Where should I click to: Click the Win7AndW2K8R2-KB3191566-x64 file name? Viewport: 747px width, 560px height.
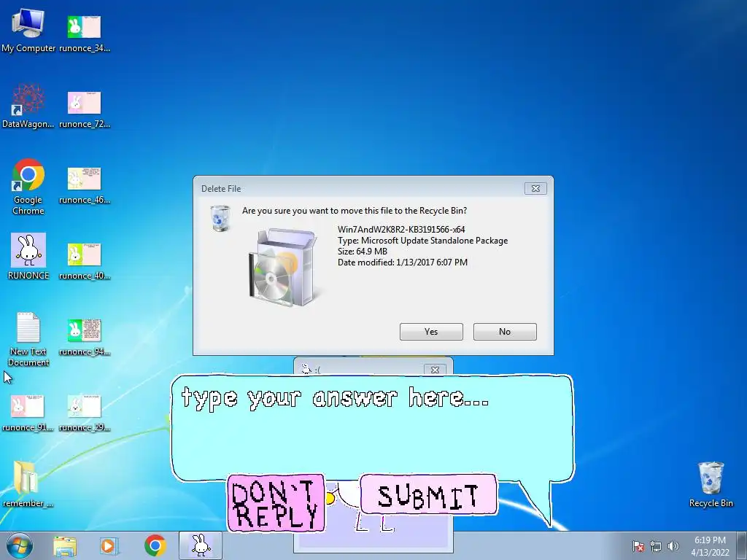(401, 230)
